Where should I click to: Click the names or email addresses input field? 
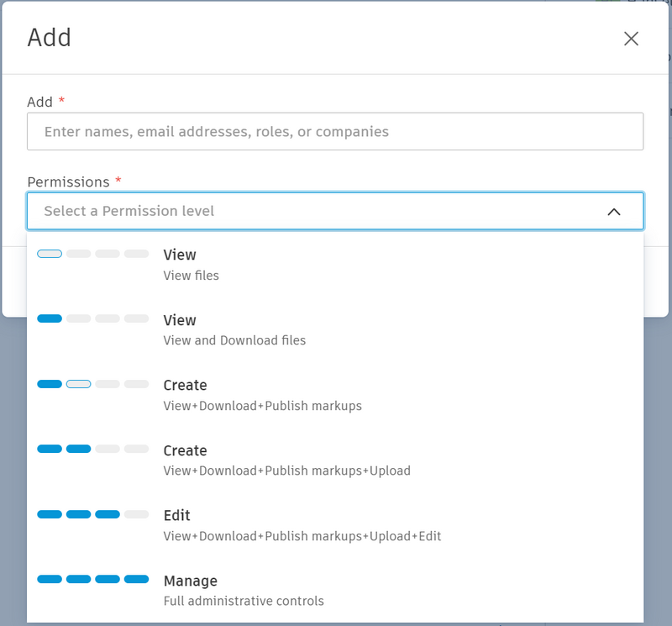[x=335, y=132]
